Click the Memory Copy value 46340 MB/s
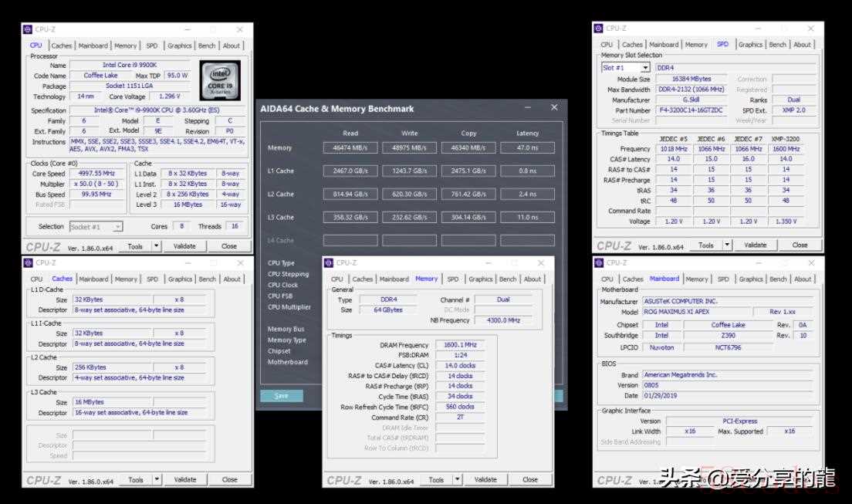This screenshot has height=504, width=852. pyautogui.click(x=468, y=148)
